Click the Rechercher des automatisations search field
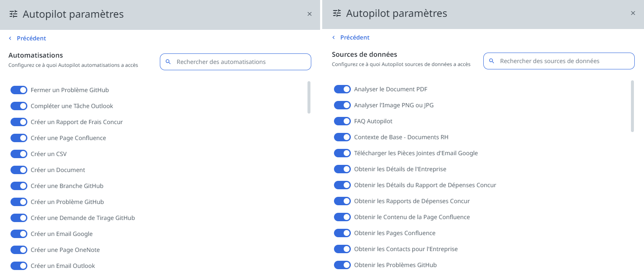The height and width of the screenshot is (278, 644). [x=236, y=61]
